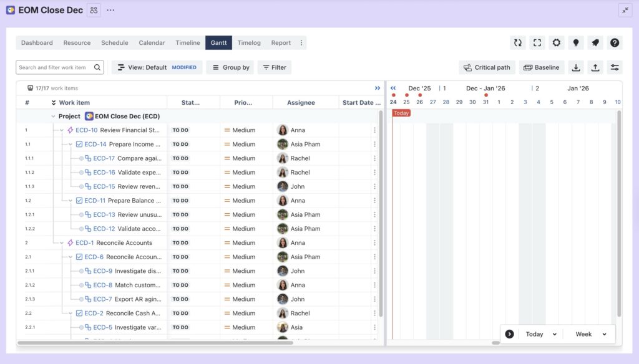Open announcements with the megaphone icon

point(595,42)
